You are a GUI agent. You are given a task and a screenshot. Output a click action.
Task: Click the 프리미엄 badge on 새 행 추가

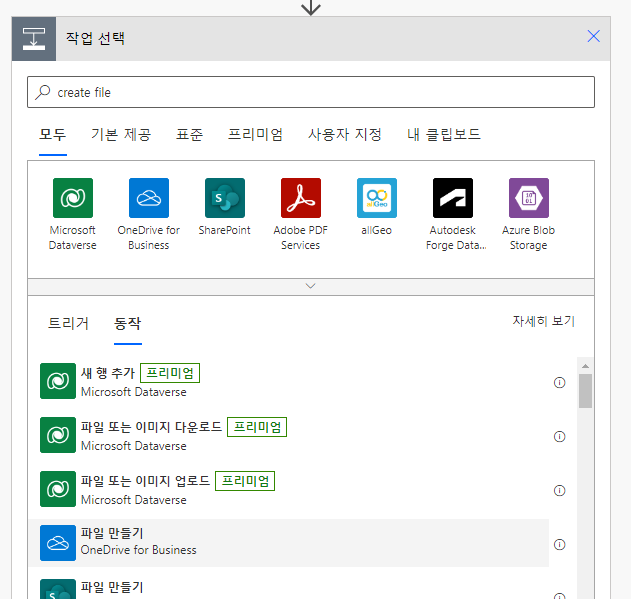170,373
